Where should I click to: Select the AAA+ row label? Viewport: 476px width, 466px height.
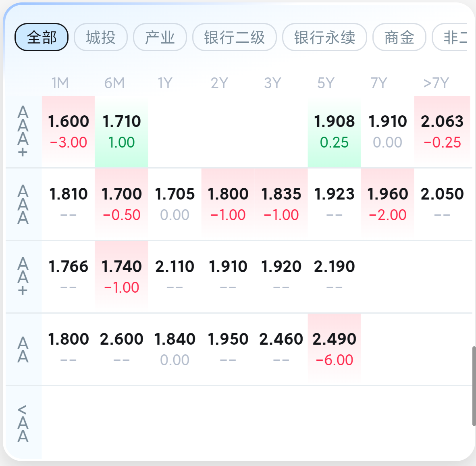point(23,132)
